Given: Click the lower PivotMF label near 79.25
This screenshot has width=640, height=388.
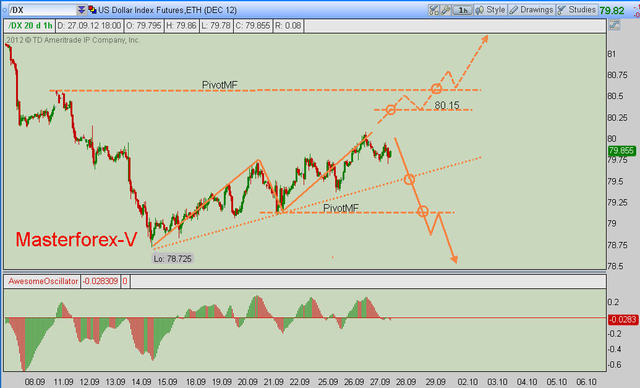Looking at the screenshot, I should pos(341,208).
